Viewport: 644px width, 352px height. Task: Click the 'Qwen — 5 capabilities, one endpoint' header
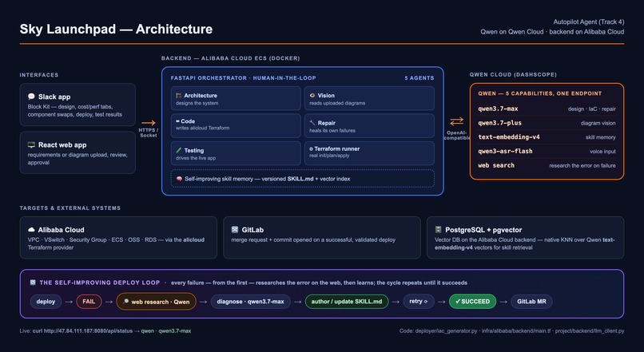[539, 93]
